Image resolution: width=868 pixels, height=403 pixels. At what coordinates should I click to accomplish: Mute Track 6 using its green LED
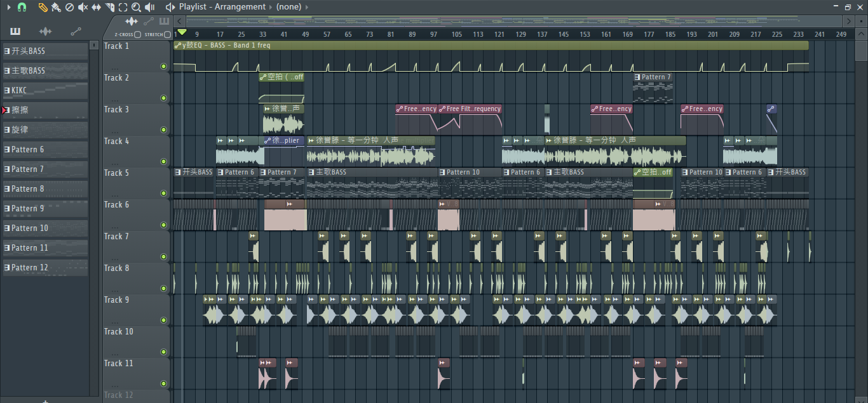pos(163,225)
